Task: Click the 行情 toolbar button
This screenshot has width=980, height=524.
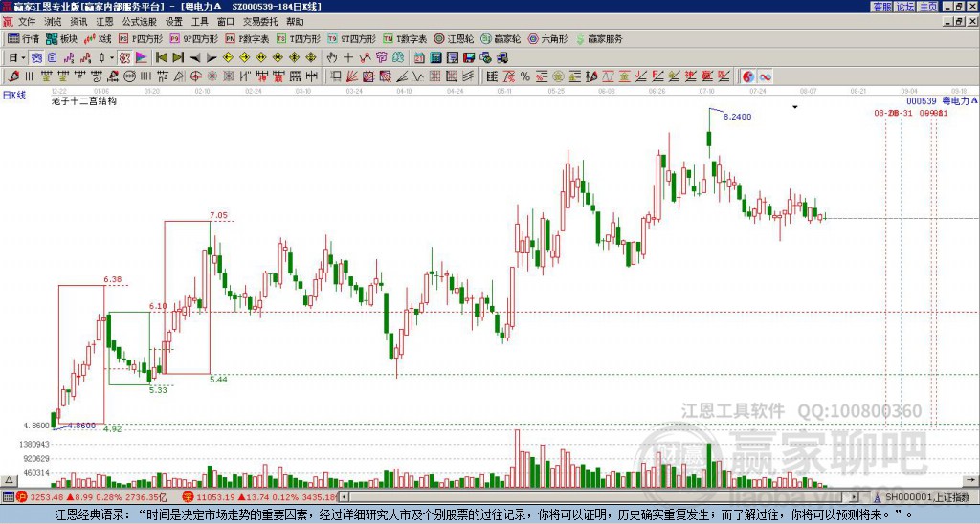Action: (23, 38)
